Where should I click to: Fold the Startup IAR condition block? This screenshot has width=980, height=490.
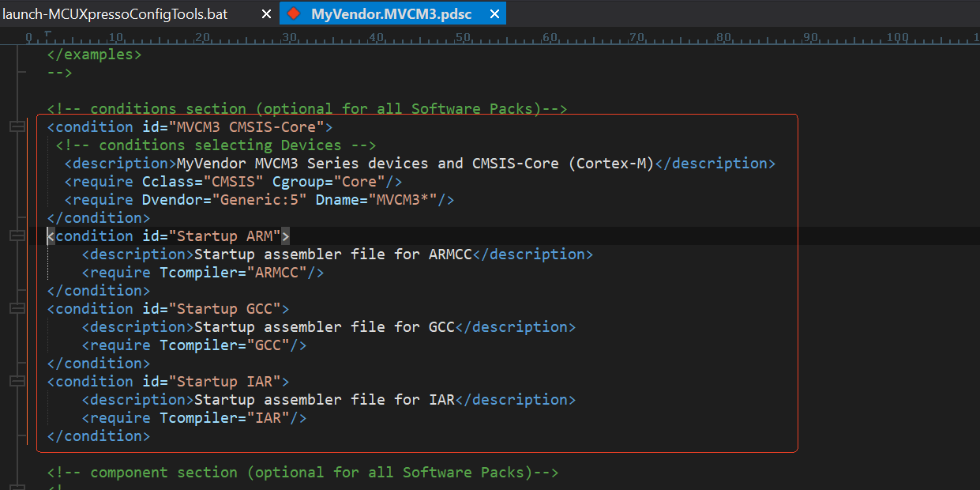click(17, 382)
